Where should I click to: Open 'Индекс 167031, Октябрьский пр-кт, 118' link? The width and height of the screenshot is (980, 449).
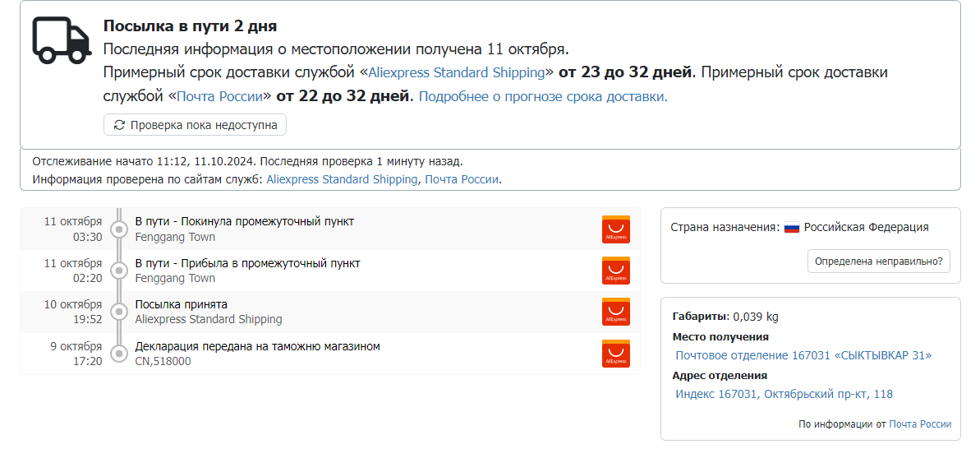click(784, 394)
